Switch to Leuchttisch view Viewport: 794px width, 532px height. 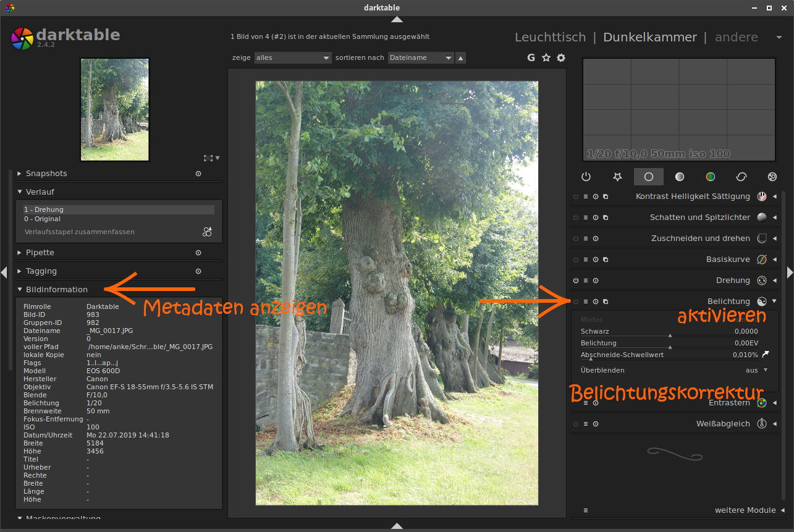click(x=550, y=37)
